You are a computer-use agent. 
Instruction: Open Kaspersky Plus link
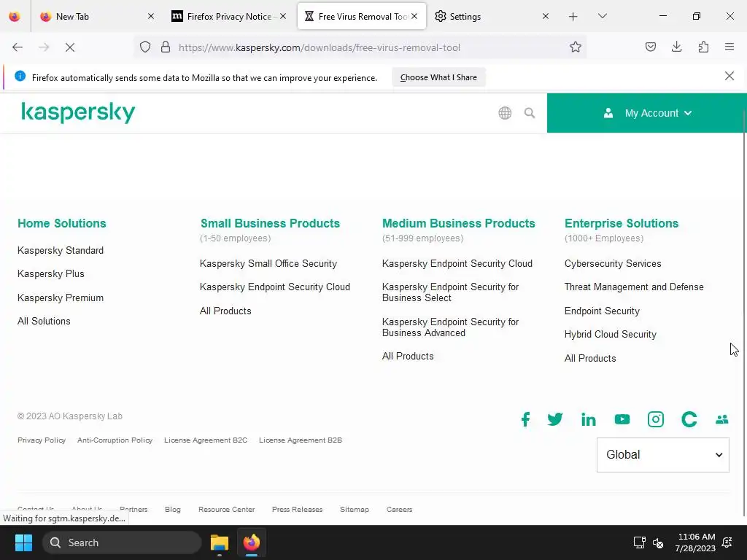pyautogui.click(x=51, y=274)
